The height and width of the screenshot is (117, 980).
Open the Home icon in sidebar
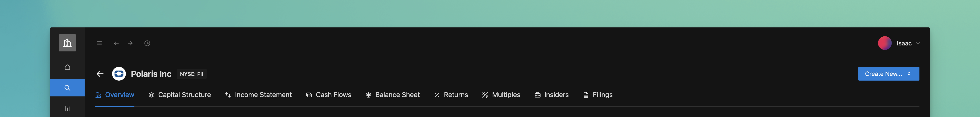pos(67,67)
